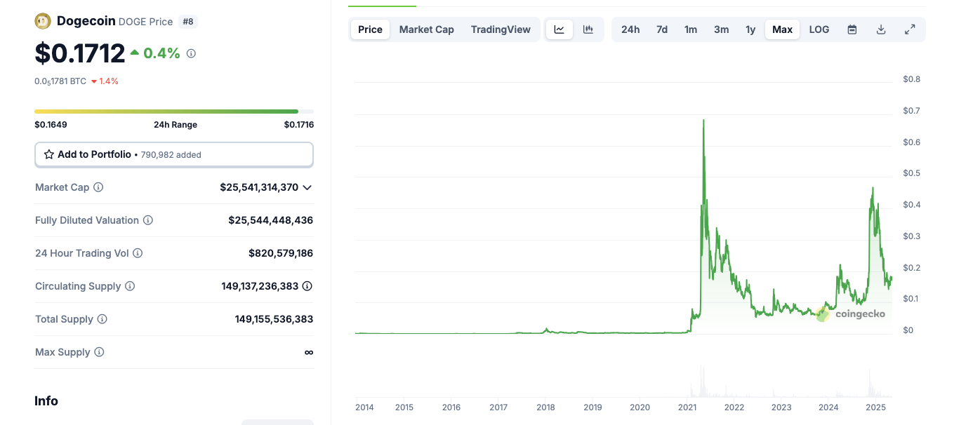The height and width of the screenshot is (425, 980).
Task: Open the info icon beside price change percentage
Action: click(x=191, y=53)
